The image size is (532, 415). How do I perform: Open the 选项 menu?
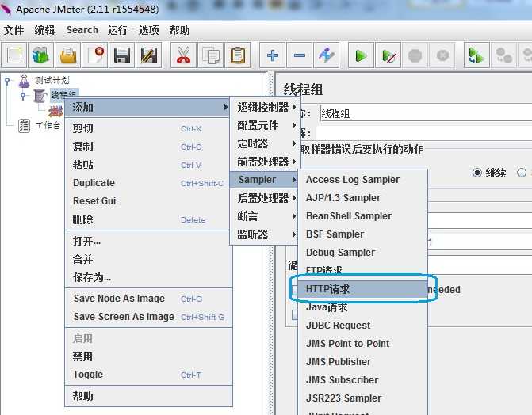point(148,30)
